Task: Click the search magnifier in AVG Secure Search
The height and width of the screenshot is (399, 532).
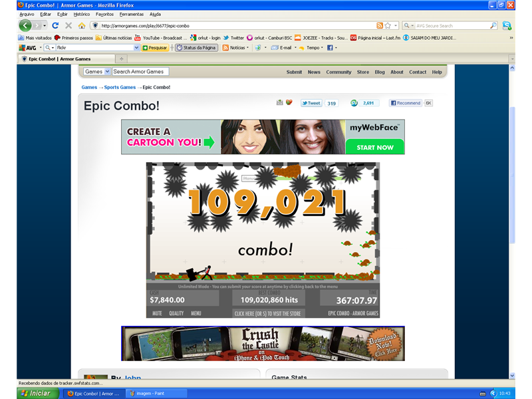Action: (x=493, y=25)
